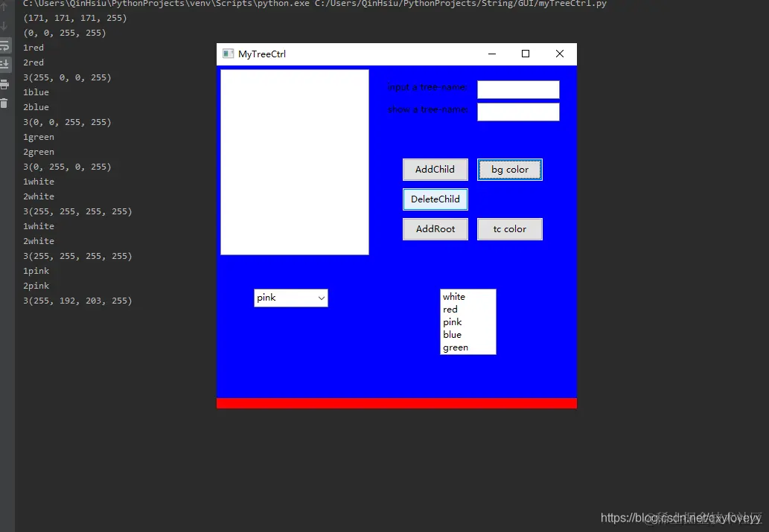The width and height of the screenshot is (769, 532).
Task: Click the console line '1blue'
Action: pyautogui.click(x=36, y=92)
